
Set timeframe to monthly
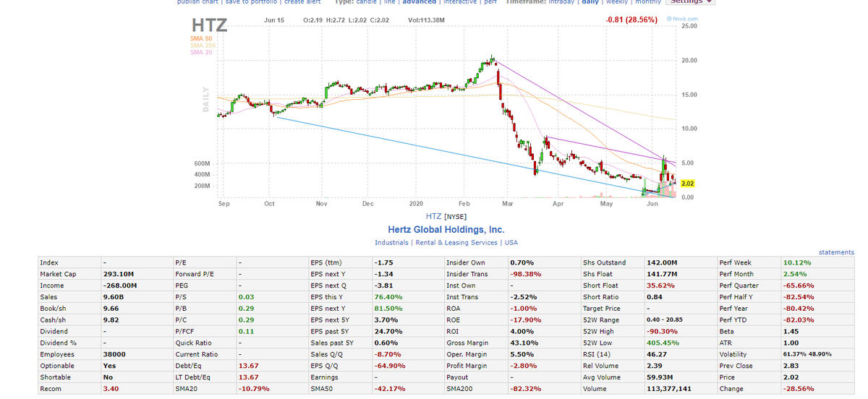648,2
